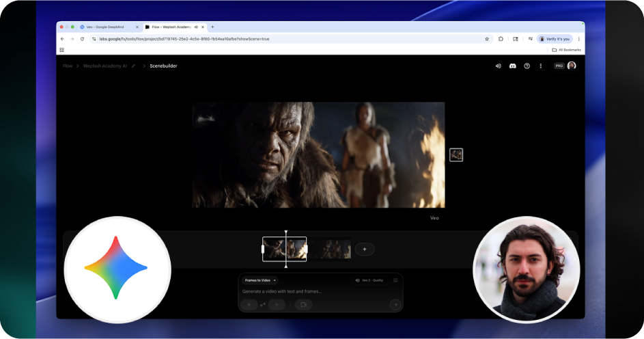The image size is (644, 339).
Task: Open the user account avatar
Action: click(x=572, y=66)
